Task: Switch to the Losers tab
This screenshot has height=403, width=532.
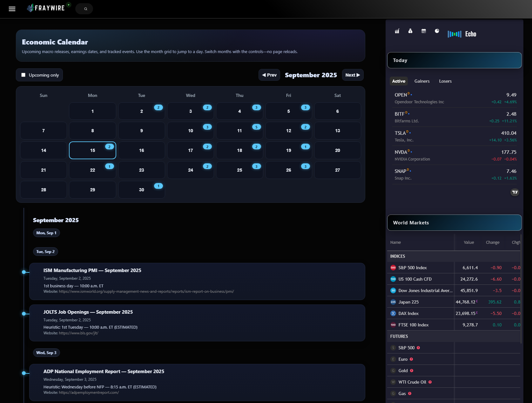Action: pos(445,81)
